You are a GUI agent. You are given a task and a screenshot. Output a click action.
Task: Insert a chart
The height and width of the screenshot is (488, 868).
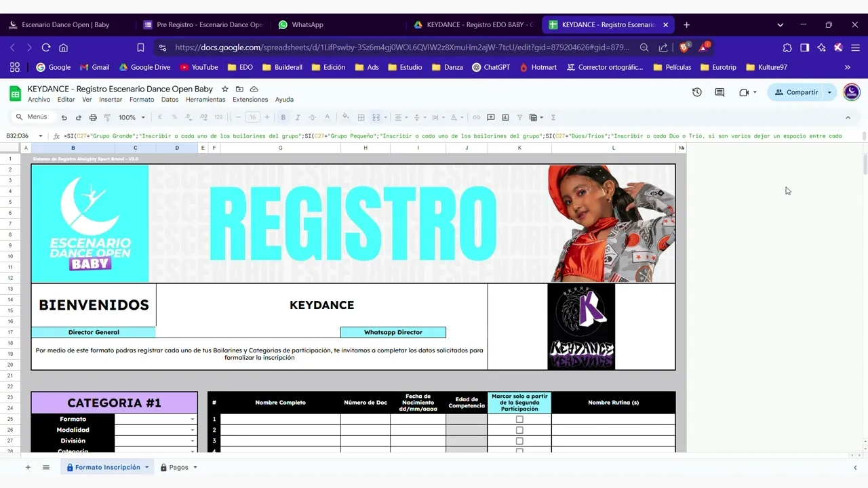[x=505, y=117]
